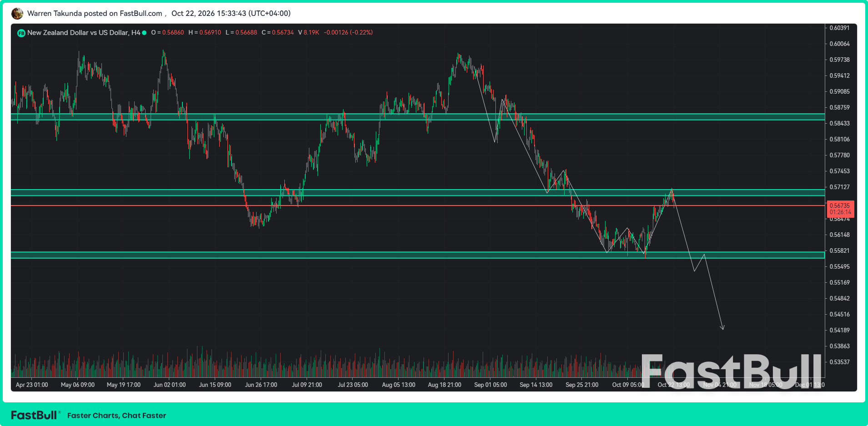Click the "Jun 02 01:00" time axis label

pos(170,385)
